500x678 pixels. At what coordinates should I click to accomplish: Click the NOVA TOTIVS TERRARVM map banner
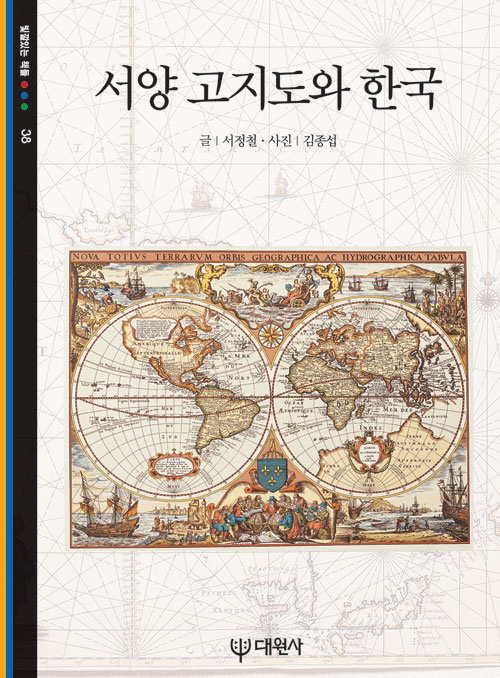[x=268, y=256]
